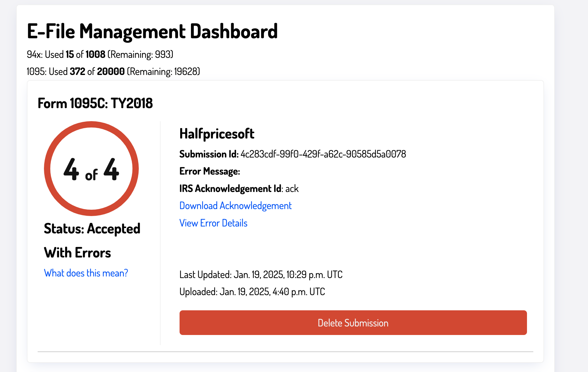Image resolution: width=588 pixels, height=372 pixels.
Task: Click the E-File Management Dashboard title
Action: click(152, 30)
